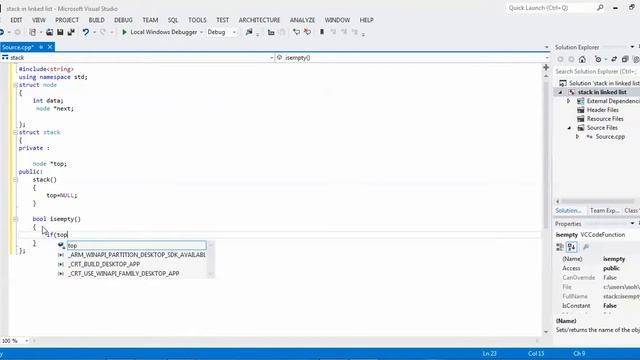This screenshot has height=360, width=640.
Task: Open Properties panel window options arrow
Action: [632, 224]
